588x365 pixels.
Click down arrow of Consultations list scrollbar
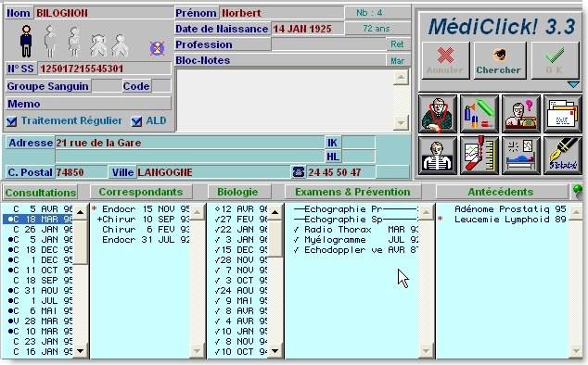(x=81, y=351)
